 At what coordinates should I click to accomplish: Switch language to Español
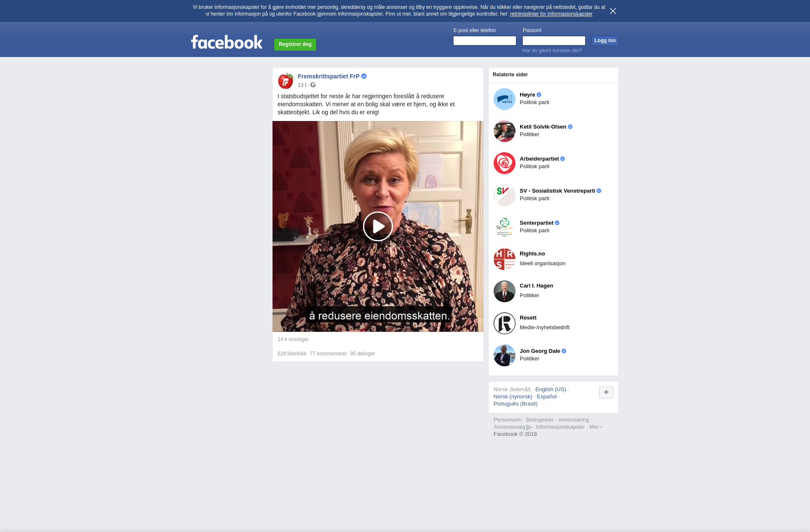click(547, 397)
